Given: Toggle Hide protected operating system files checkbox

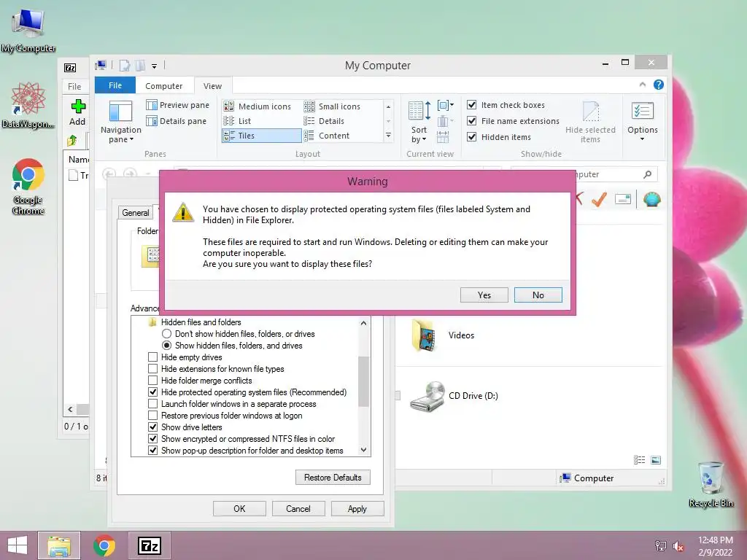Looking at the screenshot, I should 152,392.
